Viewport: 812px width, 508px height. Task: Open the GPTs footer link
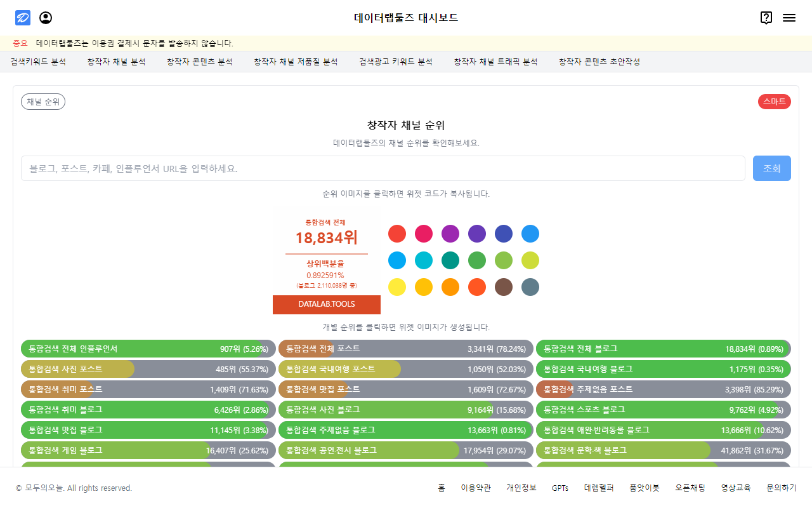560,488
